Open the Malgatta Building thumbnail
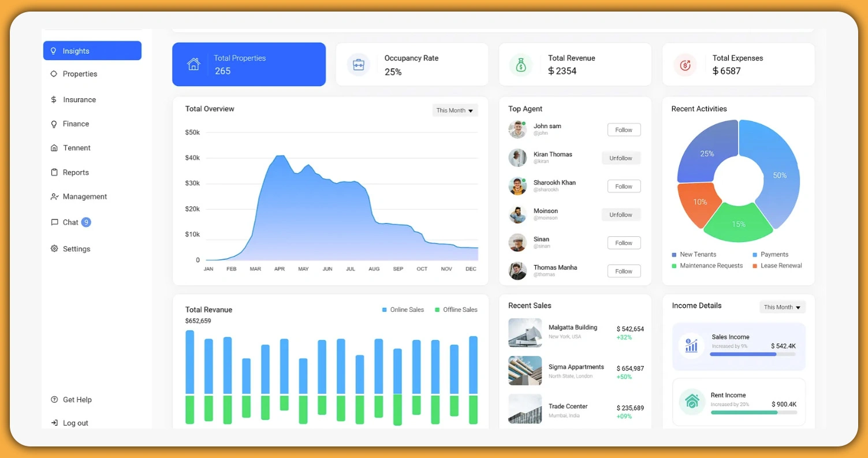Viewport: 868px width, 458px height. pyautogui.click(x=524, y=333)
